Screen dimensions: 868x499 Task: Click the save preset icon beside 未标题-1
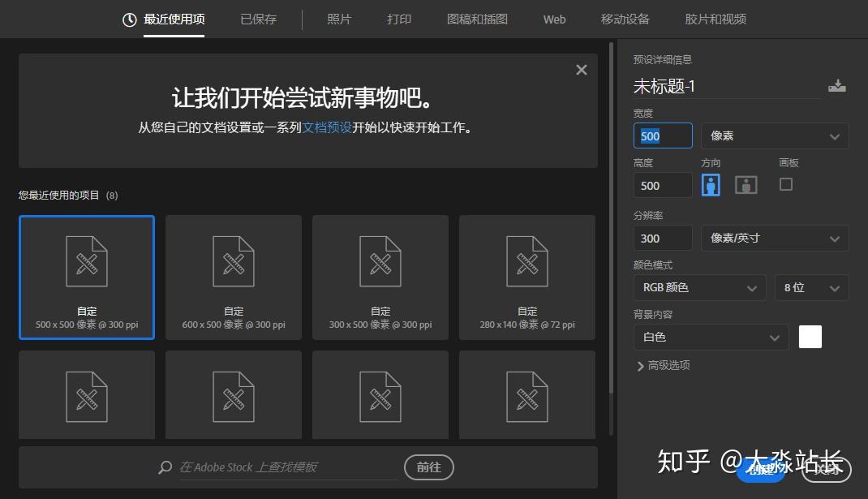(837, 86)
